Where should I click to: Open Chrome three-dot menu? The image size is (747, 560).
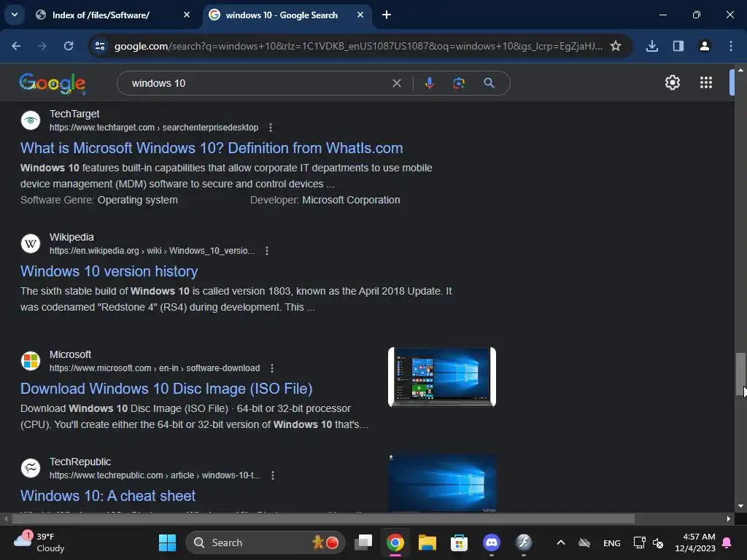(731, 46)
